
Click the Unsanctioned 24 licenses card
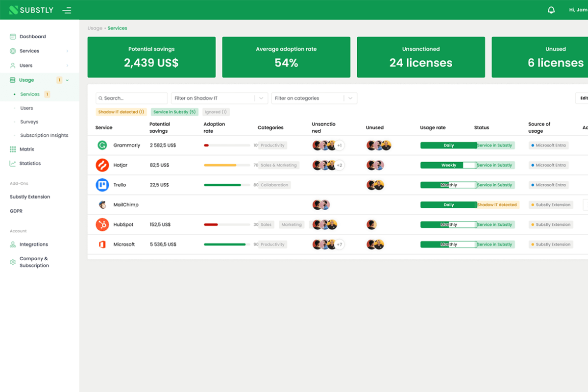pos(421,57)
